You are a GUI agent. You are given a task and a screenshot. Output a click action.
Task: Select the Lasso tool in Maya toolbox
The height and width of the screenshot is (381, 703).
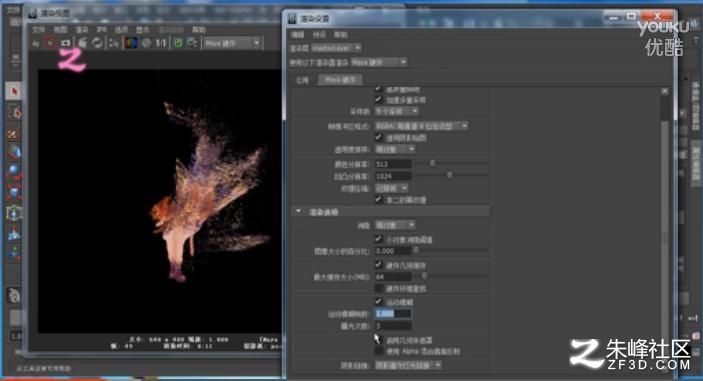14,112
